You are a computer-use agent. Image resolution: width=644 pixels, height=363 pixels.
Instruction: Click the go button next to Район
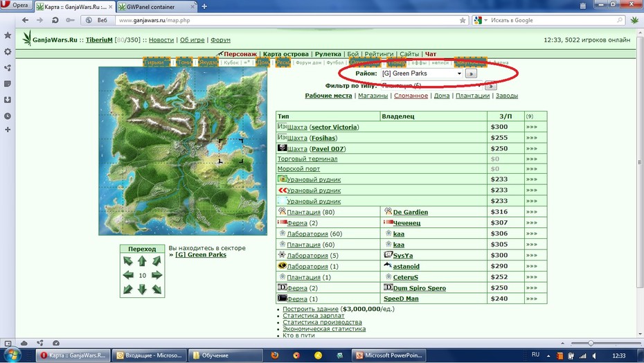coord(471,73)
